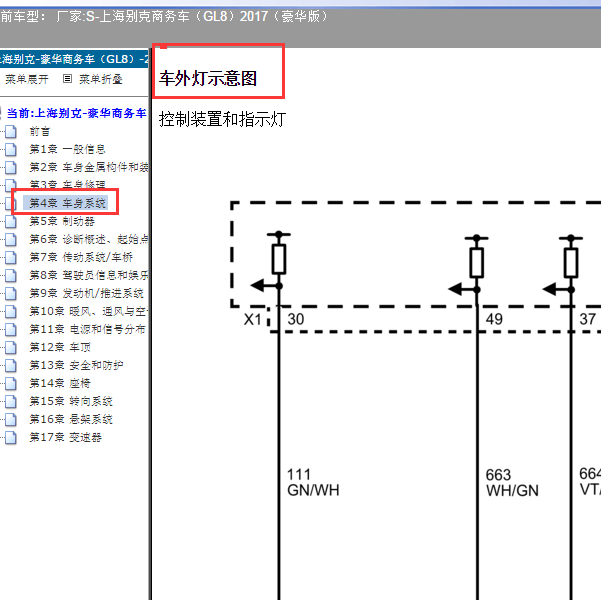Viewport: 601px width, 600px height.
Task: Click pin number 30 in the diagram
Action: pyautogui.click(x=296, y=319)
